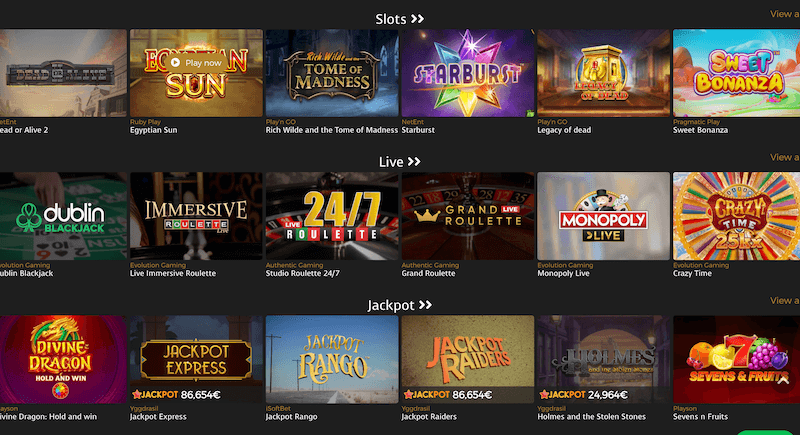800x435 pixels.
Task: Click View all link for Slots
Action: tap(785, 14)
